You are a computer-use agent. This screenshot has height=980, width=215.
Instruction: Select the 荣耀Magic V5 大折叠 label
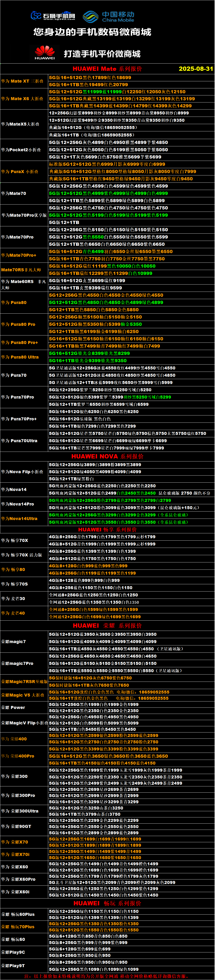[x=22, y=695]
